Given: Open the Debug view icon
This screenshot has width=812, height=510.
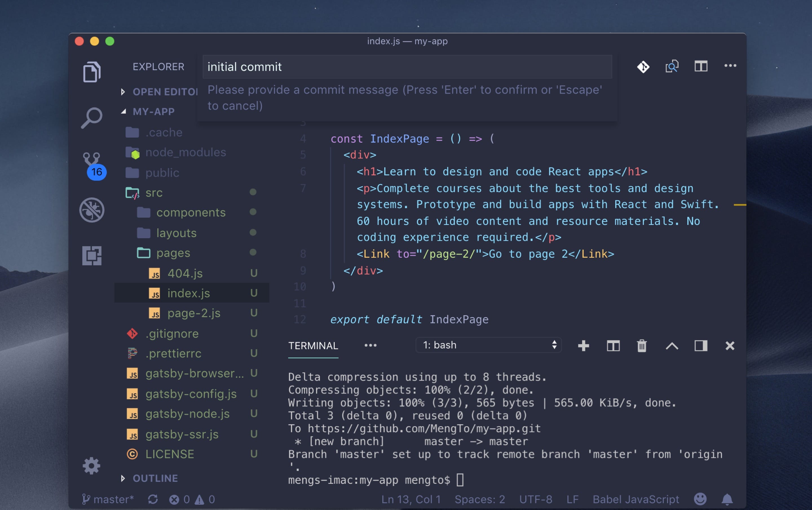Looking at the screenshot, I should [x=92, y=210].
